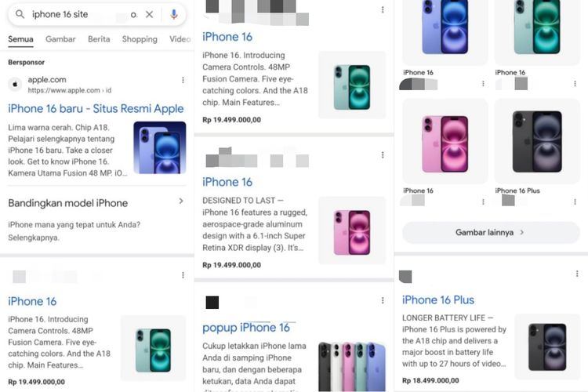Select the black iPhone 16 Plus image thumbnail
This screenshot has height=392, width=588.
coord(537,141)
